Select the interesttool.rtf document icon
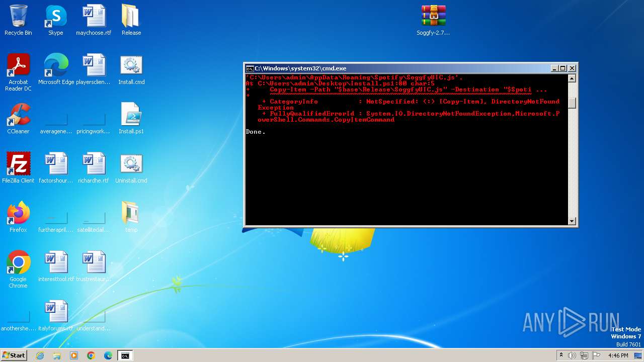Image resolution: width=644 pixels, height=362 pixels. (56, 266)
